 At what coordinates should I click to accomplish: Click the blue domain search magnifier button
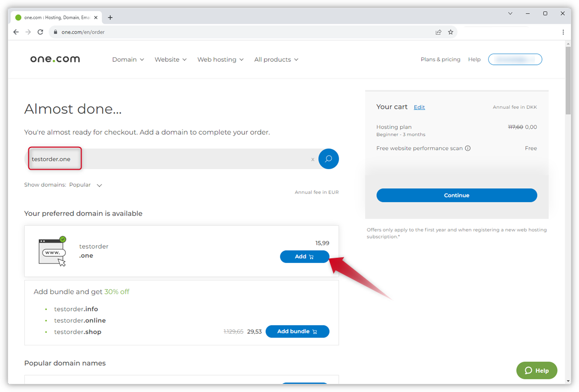point(328,159)
